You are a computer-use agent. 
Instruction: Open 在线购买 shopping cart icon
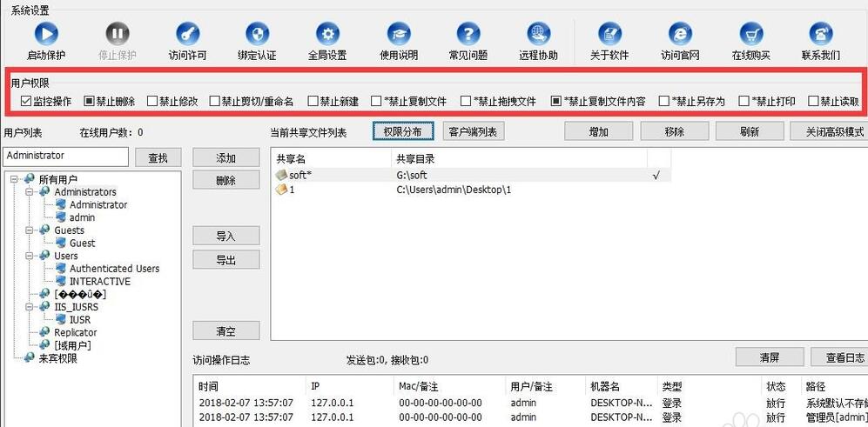point(751,34)
